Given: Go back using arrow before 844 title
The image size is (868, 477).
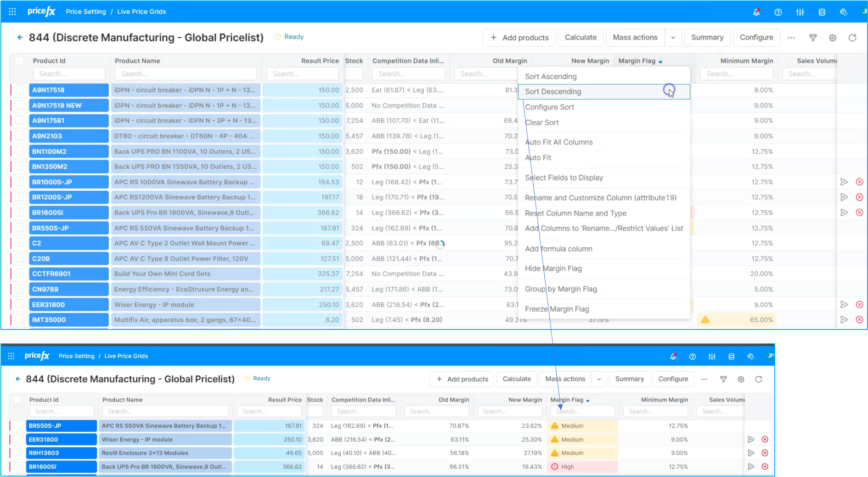Looking at the screenshot, I should (x=20, y=37).
